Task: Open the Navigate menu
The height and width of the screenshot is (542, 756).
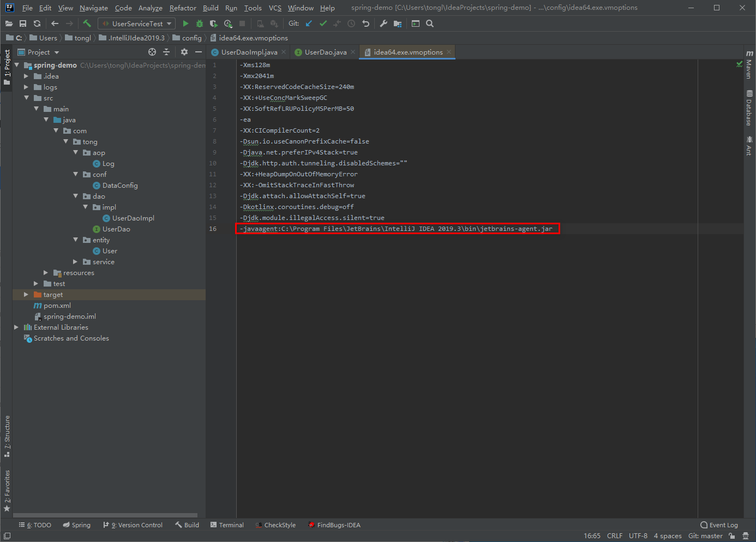Action: [94, 8]
